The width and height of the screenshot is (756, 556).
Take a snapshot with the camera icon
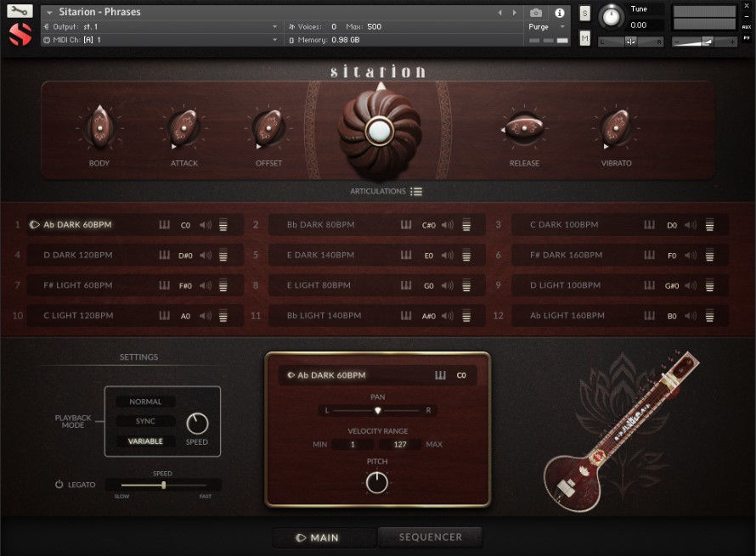click(535, 13)
